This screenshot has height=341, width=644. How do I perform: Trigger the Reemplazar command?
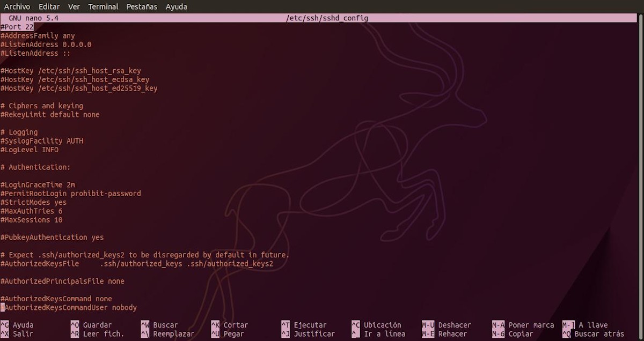(174, 333)
